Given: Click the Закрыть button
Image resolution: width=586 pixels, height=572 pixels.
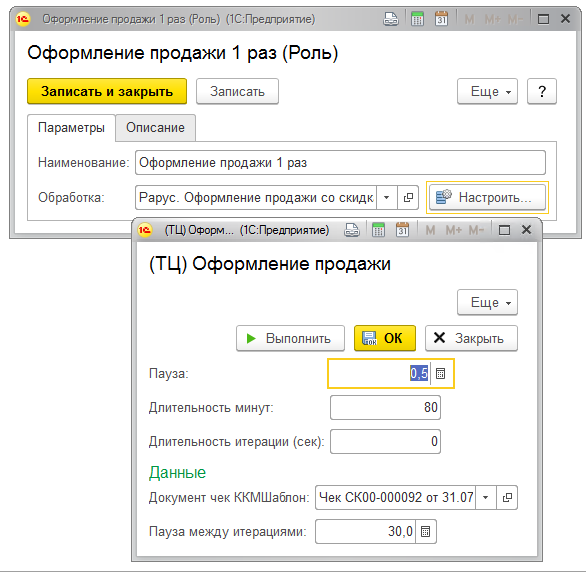Looking at the screenshot, I should (x=472, y=338).
